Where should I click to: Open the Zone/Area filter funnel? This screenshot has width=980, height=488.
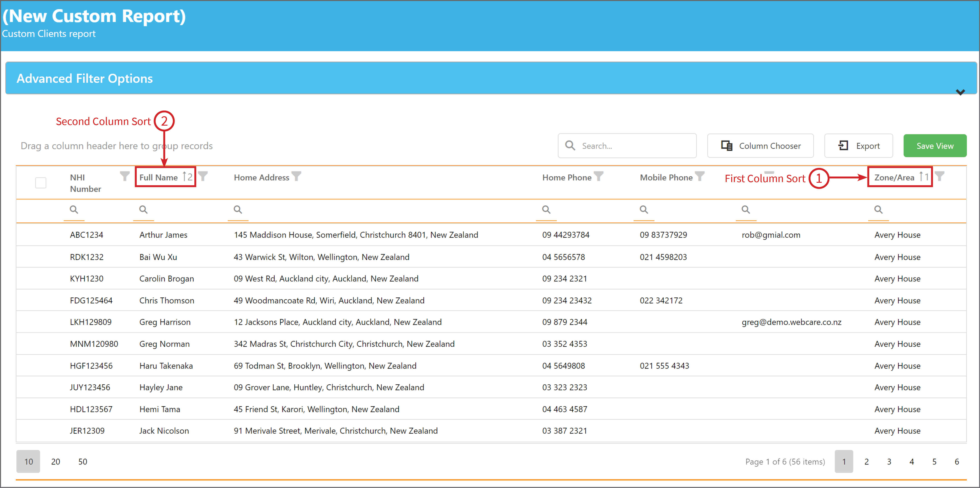pyautogui.click(x=939, y=176)
